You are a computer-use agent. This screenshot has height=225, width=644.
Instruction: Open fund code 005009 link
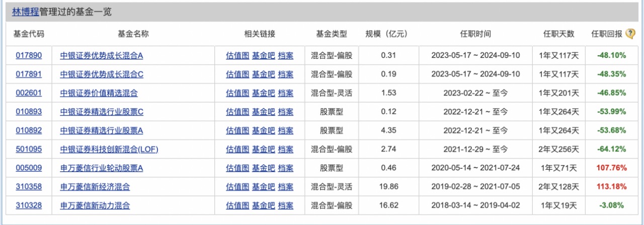point(28,168)
